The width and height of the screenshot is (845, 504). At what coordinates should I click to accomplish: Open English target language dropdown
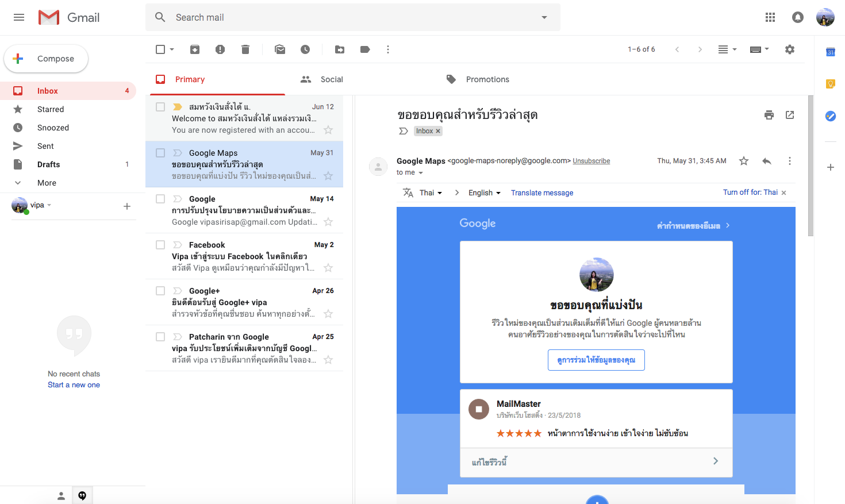pyautogui.click(x=484, y=193)
